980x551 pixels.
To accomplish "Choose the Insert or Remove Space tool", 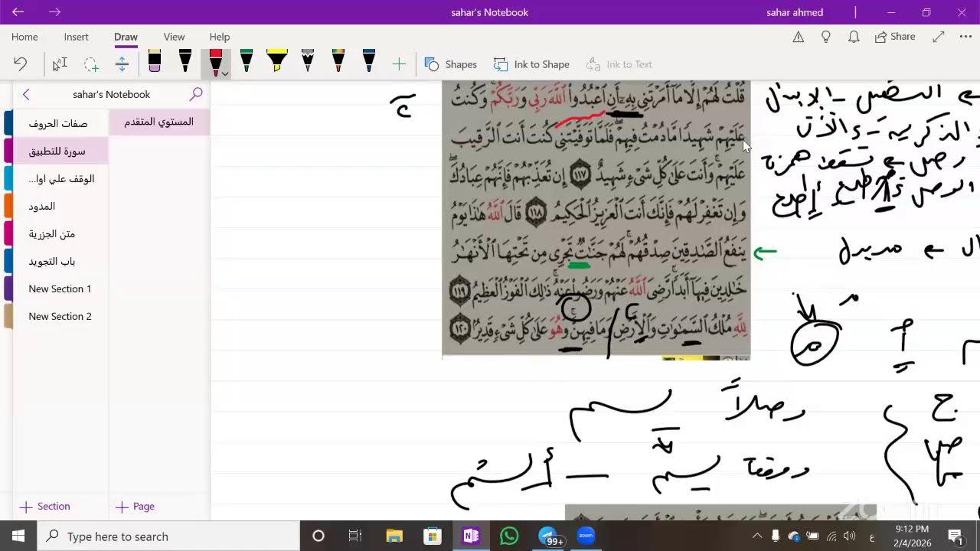I will pyautogui.click(x=122, y=64).
